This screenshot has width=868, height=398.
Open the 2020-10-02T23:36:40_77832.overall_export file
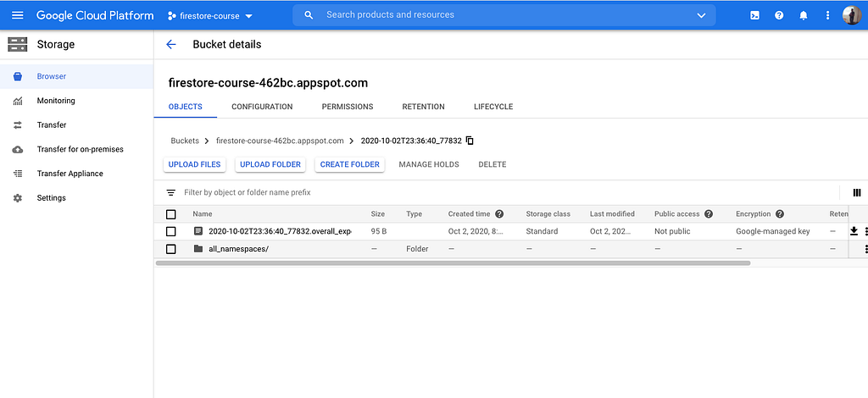[x=280, y=231]
